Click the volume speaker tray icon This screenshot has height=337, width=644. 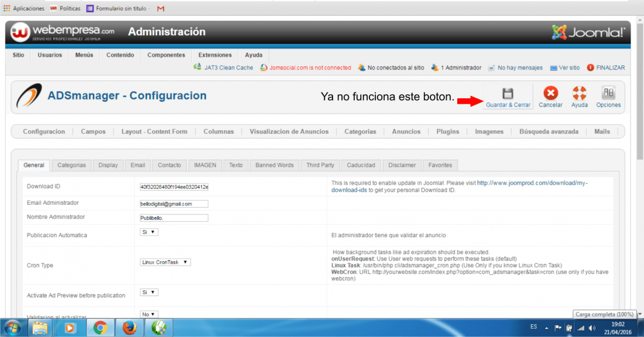pos(592,328)
